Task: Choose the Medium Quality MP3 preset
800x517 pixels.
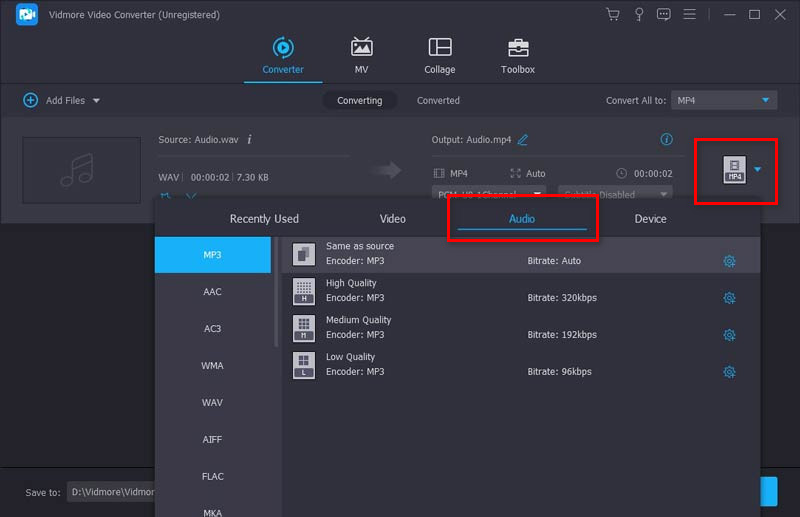Action: pyautogui.click(x=521, y=328)
